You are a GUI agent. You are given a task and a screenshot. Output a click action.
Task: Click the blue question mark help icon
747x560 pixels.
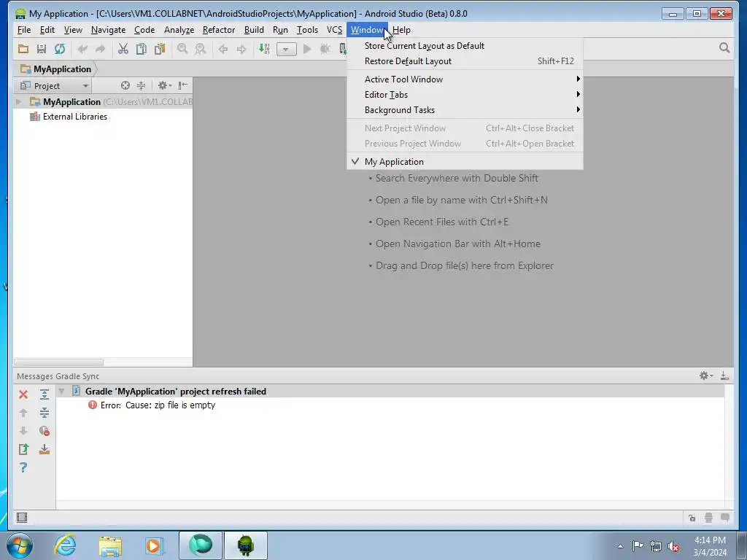23,467
